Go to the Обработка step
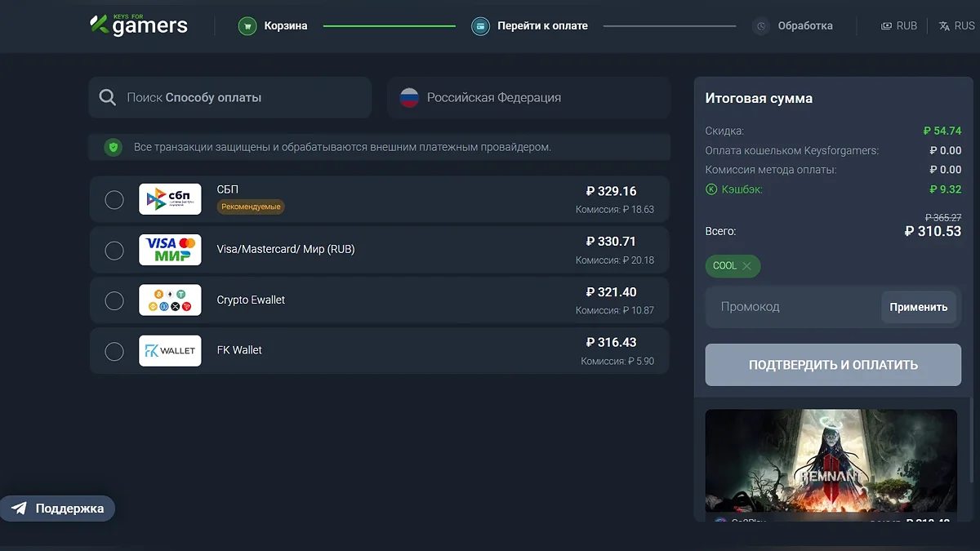Screen dimensions: 980x551 tap(792, 26)
